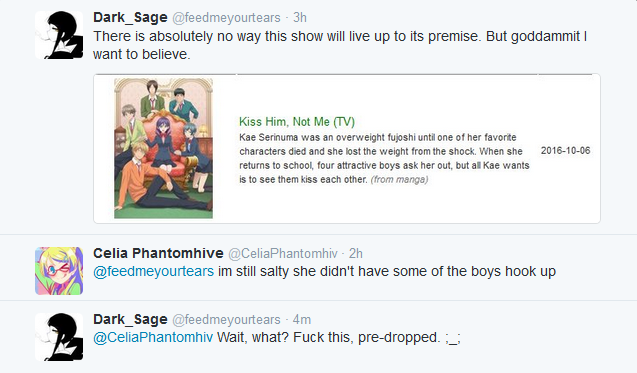Open the Kiss Him, Not Me poster image

pos(163,148)
